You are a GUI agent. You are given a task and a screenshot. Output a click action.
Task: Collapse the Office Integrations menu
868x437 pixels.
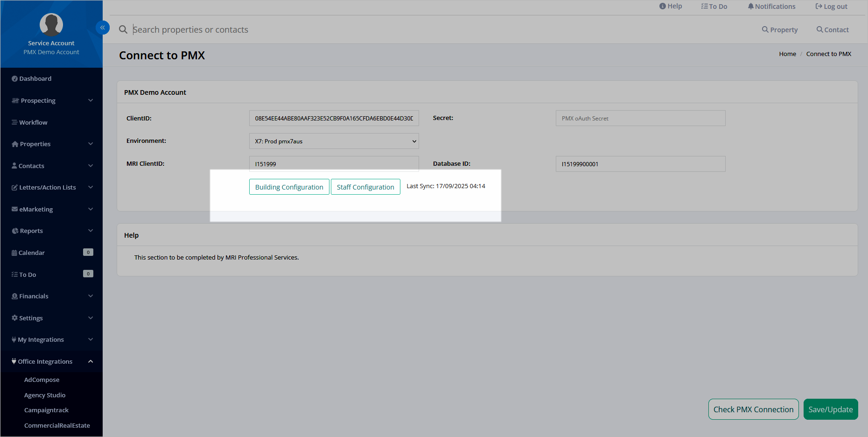[x=51, y=361]
